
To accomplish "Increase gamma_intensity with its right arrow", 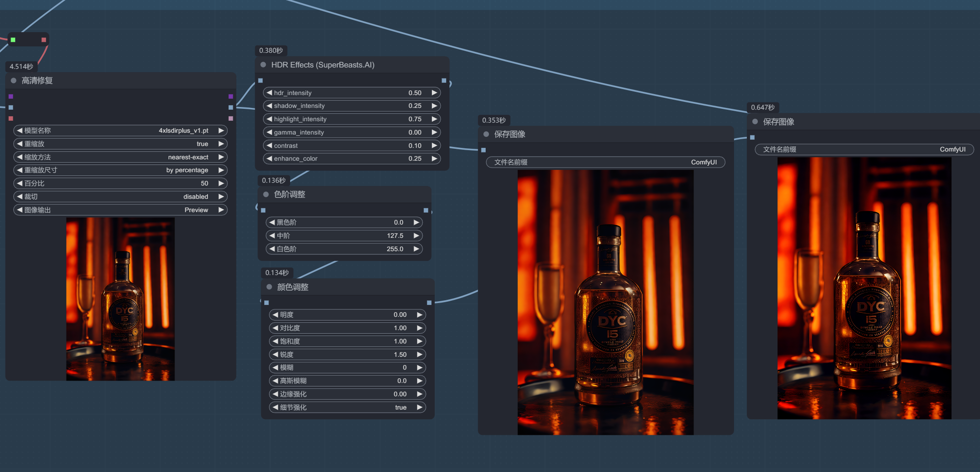I will click(x=434, y=132).
